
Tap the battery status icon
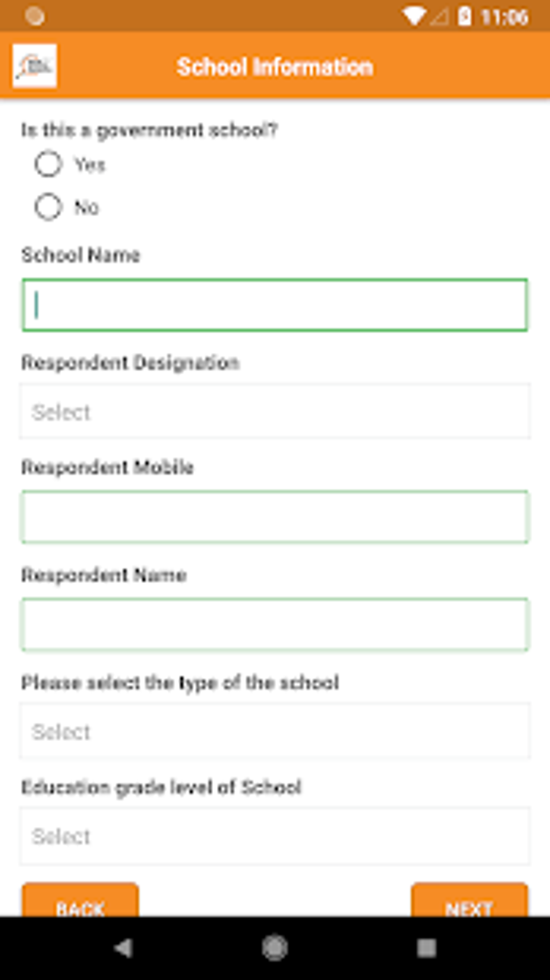(464, 17)
